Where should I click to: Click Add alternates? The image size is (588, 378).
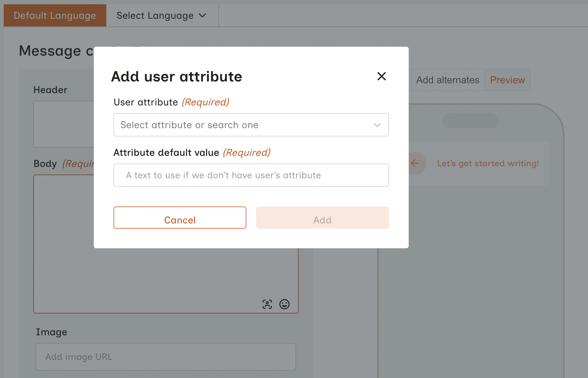coord(448,80)
